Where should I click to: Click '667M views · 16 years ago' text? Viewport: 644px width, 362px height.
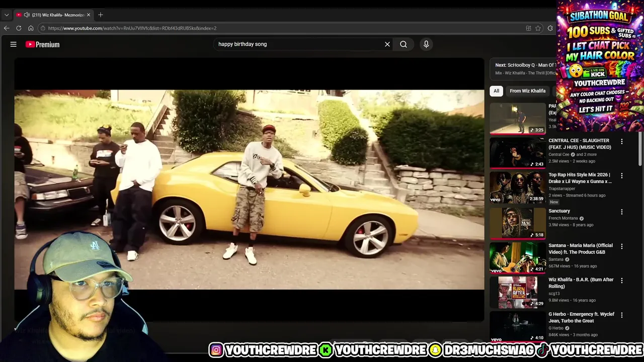pyautogui.click(x=573, y=266)
